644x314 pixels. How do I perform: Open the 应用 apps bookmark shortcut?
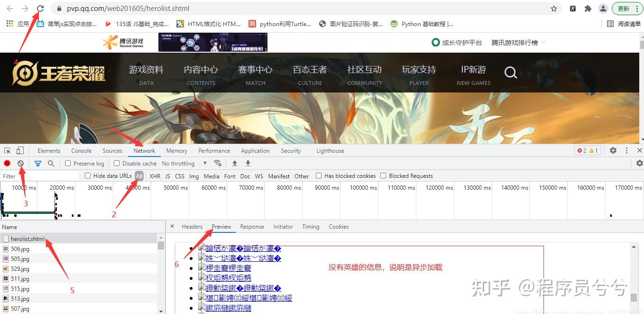pos(18,24)
